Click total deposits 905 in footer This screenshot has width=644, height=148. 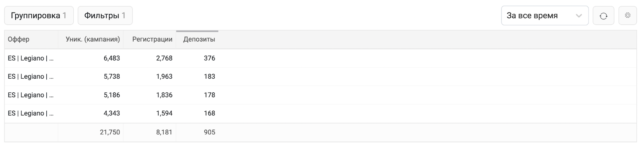[209, 132]
